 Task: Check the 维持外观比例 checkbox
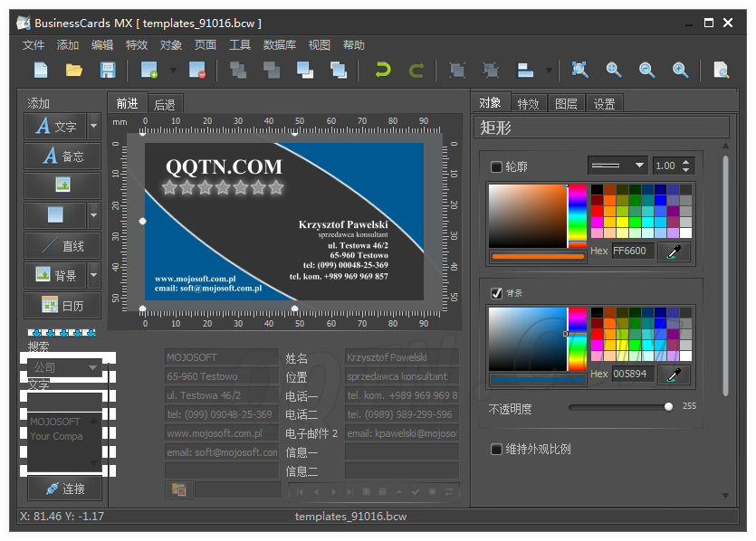pyautogui.click(x=496, y=449)
